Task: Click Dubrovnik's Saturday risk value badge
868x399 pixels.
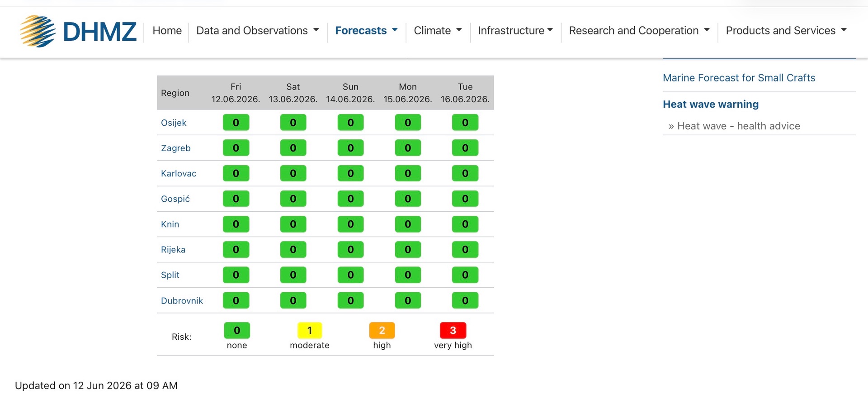Action: pyautogui.click(x=293, y=300)
